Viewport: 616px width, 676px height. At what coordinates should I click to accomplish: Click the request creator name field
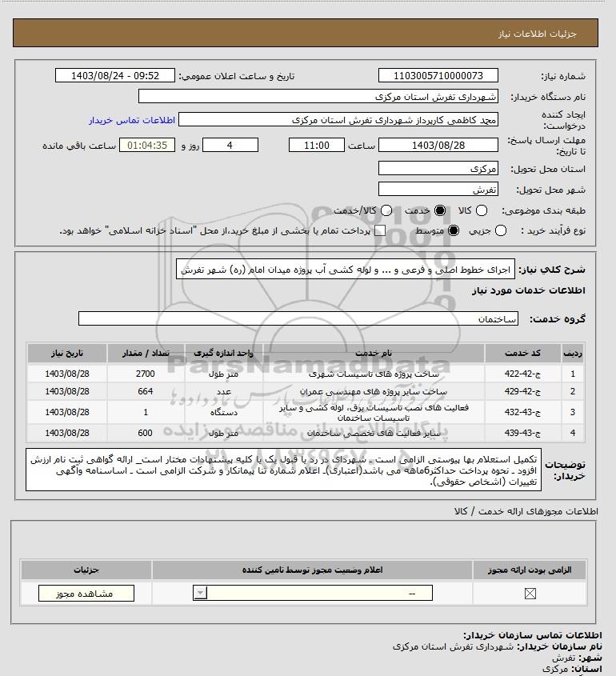(338, 119)
